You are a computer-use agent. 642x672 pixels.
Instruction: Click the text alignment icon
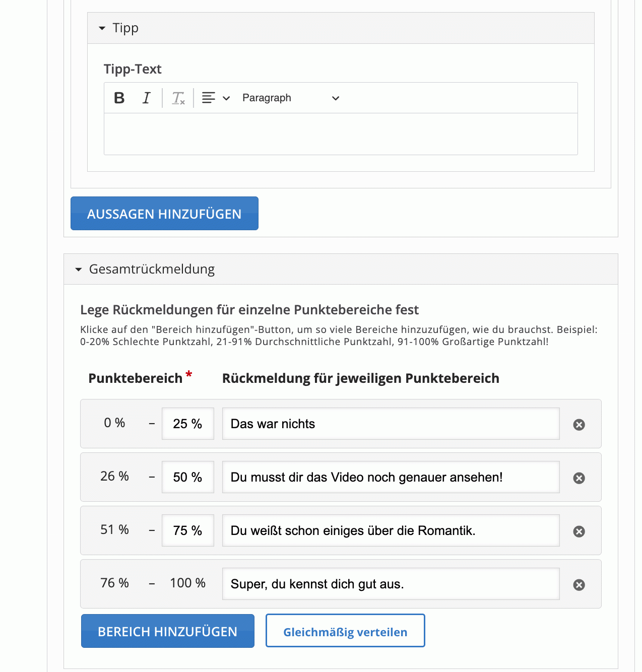tap(209, 98)
